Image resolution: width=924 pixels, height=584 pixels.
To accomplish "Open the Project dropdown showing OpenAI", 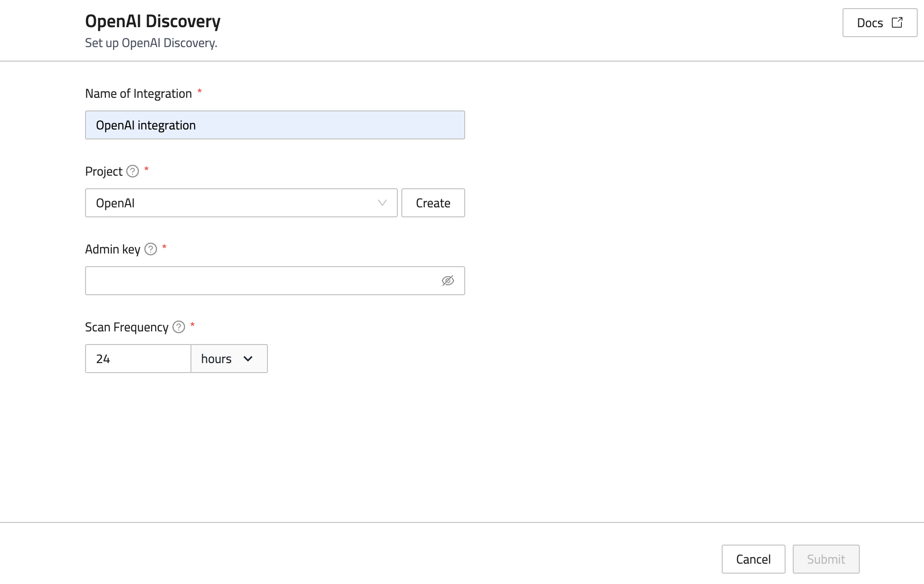I will pyautogui.click(x=235, y=203).
